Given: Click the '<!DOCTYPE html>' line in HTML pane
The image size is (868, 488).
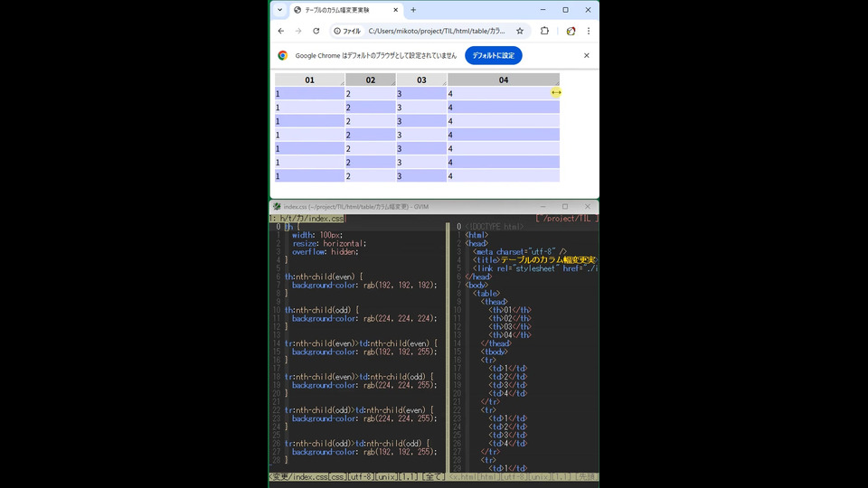Looking at the screenshot, I should [495, 227].
